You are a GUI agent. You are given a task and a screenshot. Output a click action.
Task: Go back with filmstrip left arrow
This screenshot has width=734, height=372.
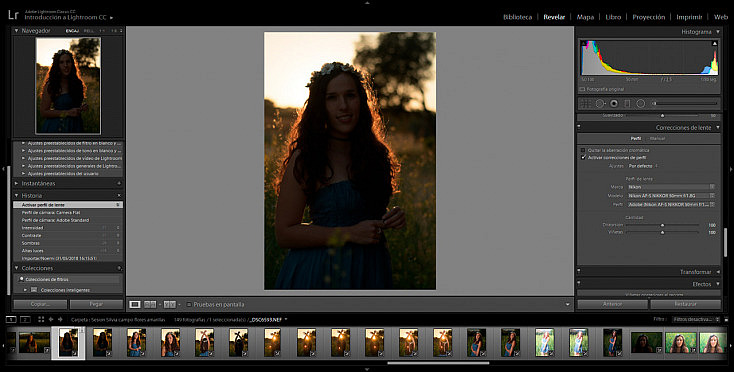(51, 320)
